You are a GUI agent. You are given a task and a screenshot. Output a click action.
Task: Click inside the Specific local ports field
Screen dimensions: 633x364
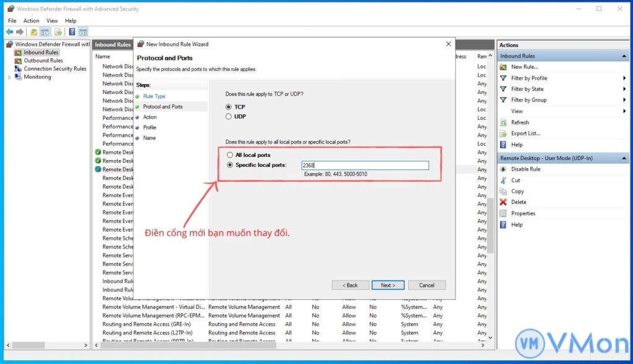[365, 165]
